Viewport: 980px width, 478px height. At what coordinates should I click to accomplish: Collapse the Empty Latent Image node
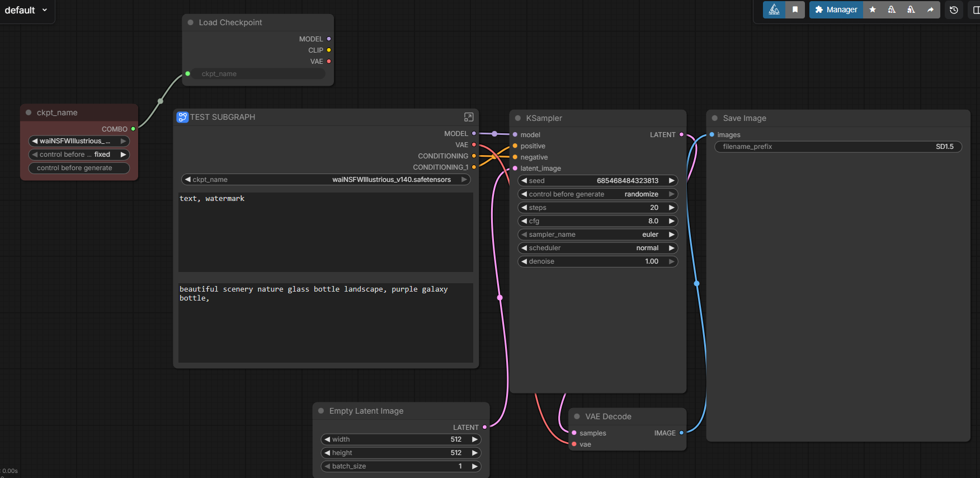321,411
